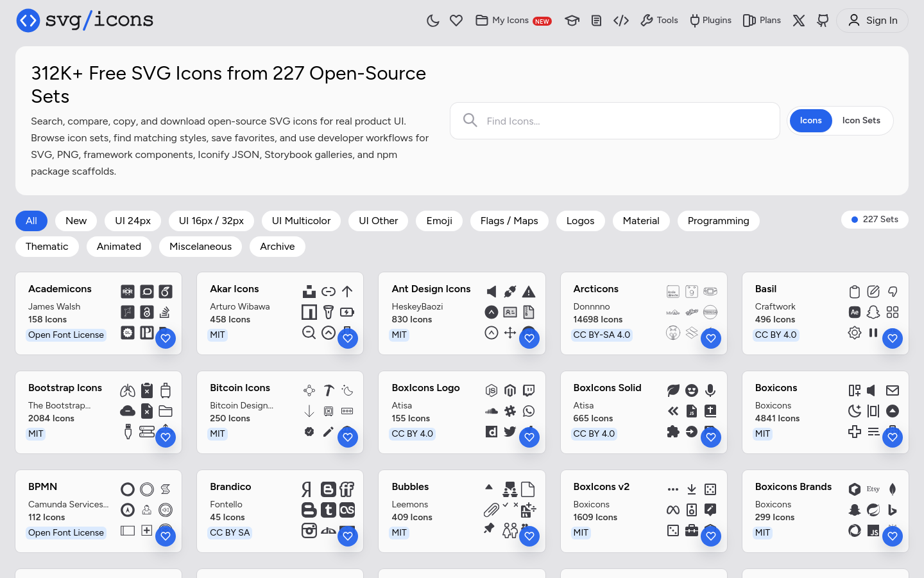The image size is (924, 578).
Task: Click the heart on the Boxicons Brands card
Action: coord(893,536)
